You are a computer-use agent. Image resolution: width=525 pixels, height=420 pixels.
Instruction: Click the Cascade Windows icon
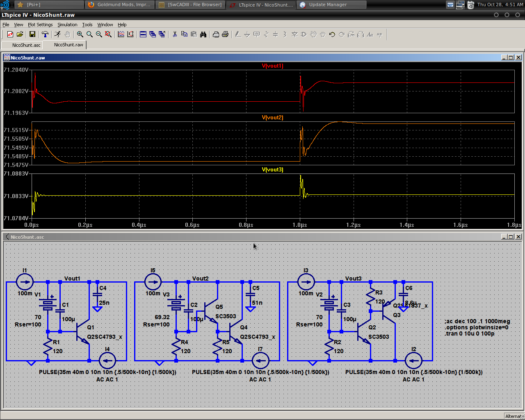click(153, 34)
